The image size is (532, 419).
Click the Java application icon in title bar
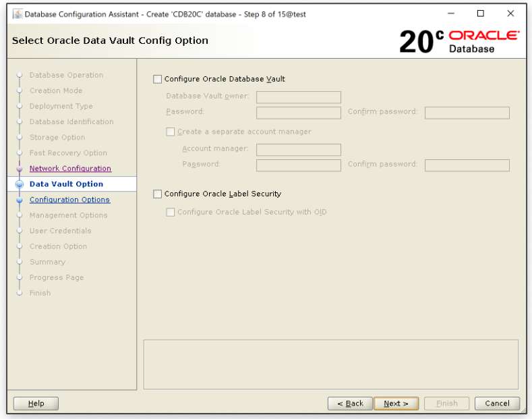[17, 14]
